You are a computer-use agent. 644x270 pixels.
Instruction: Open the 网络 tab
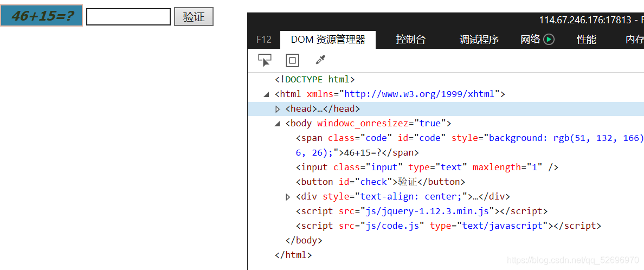pos(530,40)
